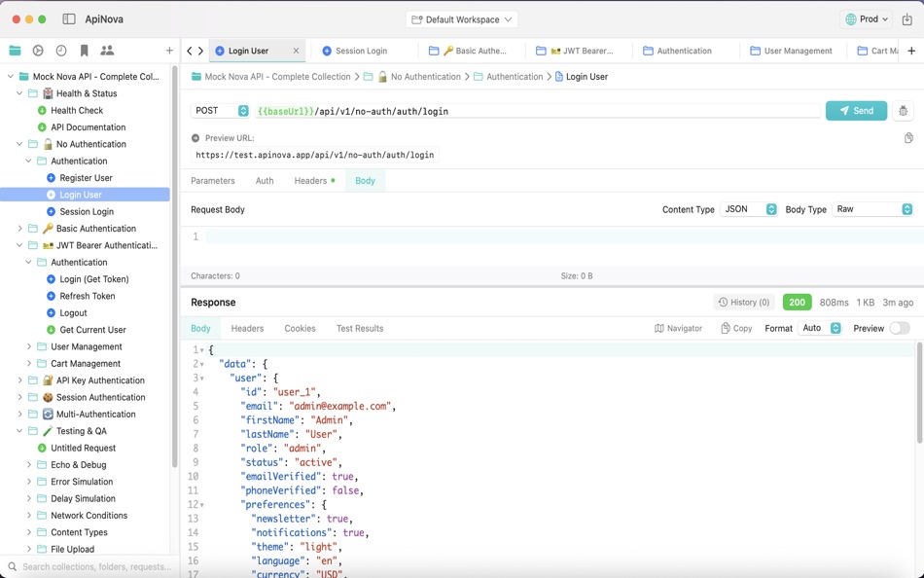Fold the "preferences" object at line 12

pos(202,505)
